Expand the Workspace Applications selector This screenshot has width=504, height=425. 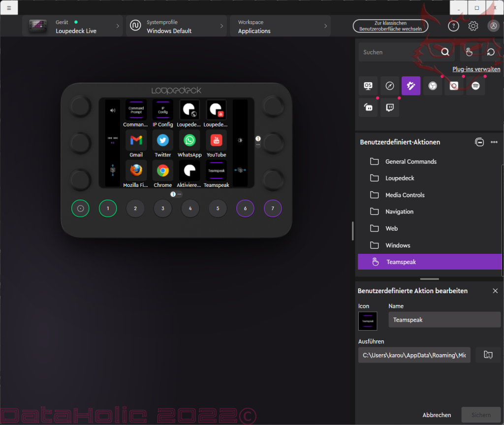280,26
